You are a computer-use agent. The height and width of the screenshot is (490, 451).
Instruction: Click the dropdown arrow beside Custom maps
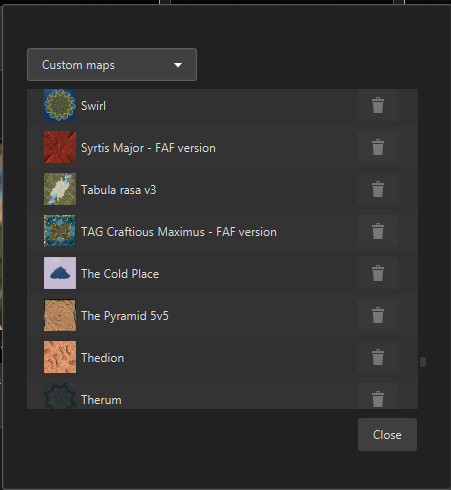coord(178,65)
